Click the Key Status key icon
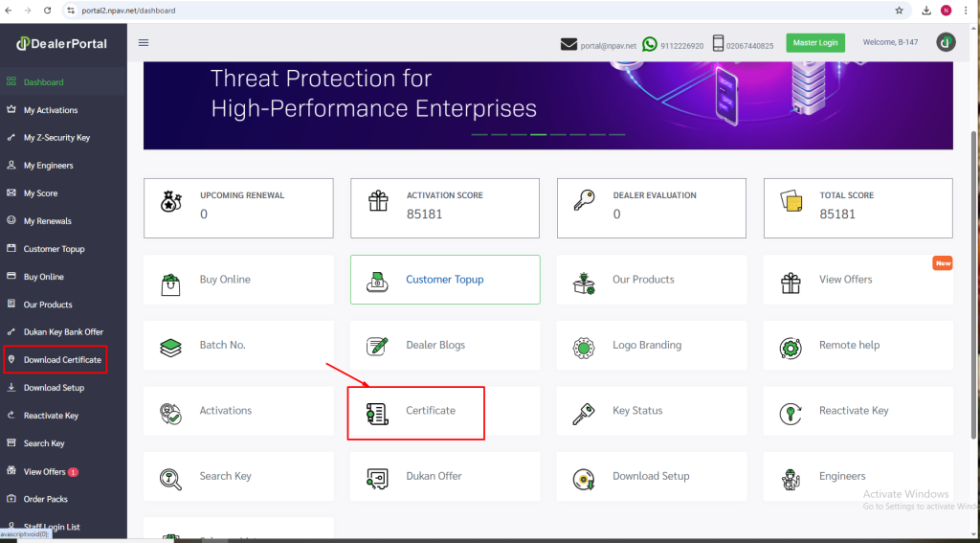The image size is (980, 543). pyautogui.click(x=584, y=411)
